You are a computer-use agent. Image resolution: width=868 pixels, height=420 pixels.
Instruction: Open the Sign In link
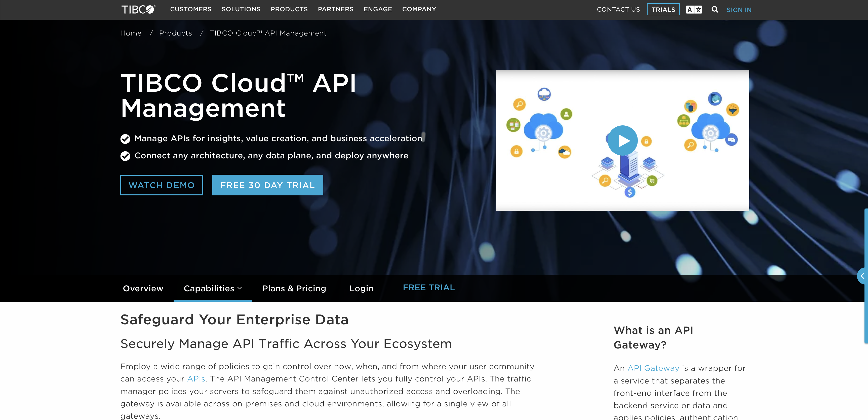click(739, 10)
